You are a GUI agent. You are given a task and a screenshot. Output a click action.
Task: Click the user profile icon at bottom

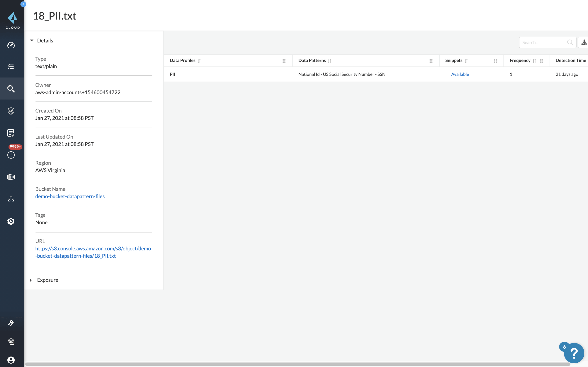[x=11, y=360]
